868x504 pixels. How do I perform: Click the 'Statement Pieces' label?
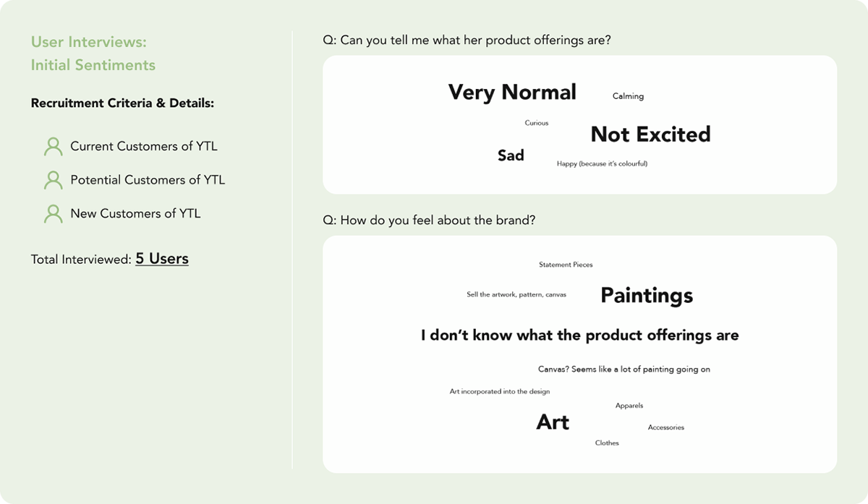566,265
